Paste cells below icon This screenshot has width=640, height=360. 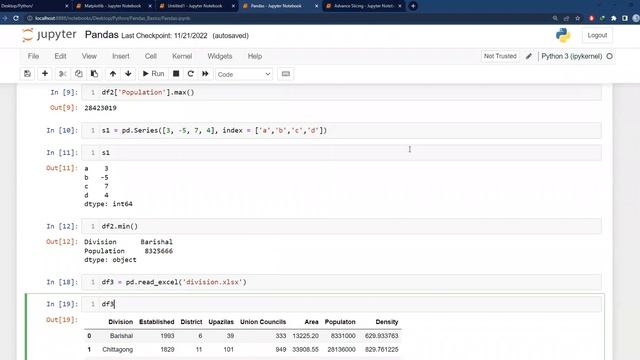click(x=94, y=74)
